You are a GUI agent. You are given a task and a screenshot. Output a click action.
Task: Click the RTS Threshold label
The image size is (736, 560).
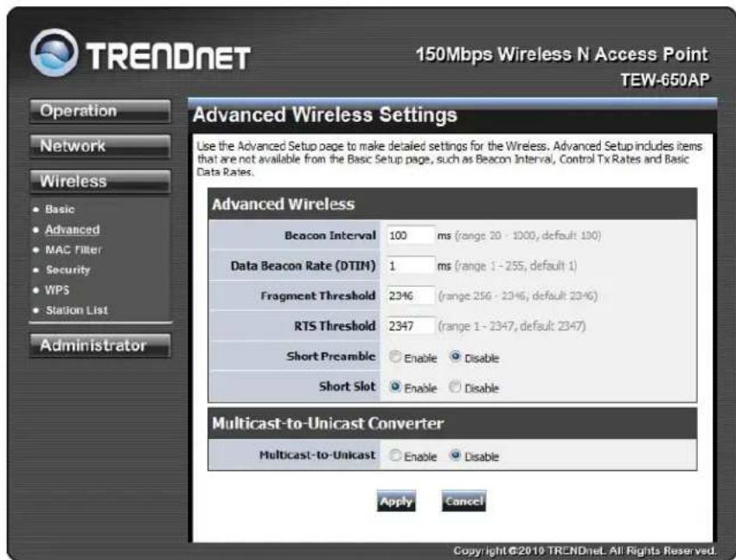[335, 326]
